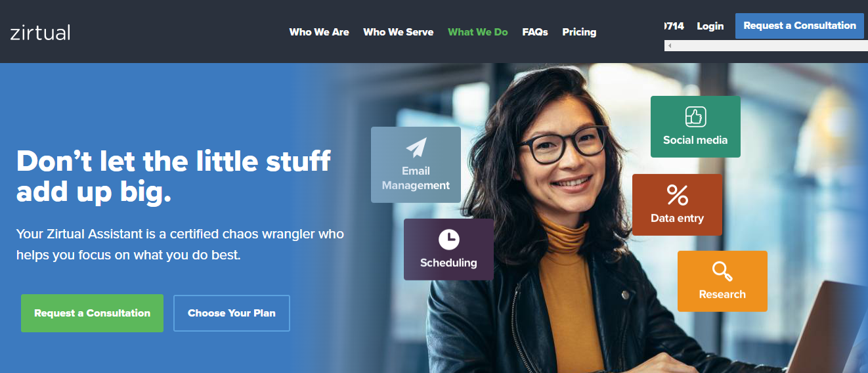Click the Login link
The image size is (868, 373).
tap(710, 26)
